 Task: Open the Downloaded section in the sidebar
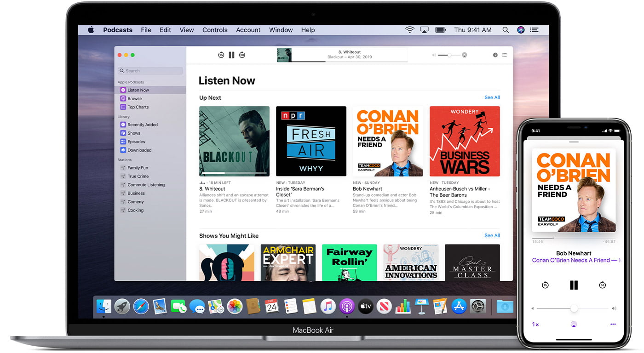click(x=138, y=150)
